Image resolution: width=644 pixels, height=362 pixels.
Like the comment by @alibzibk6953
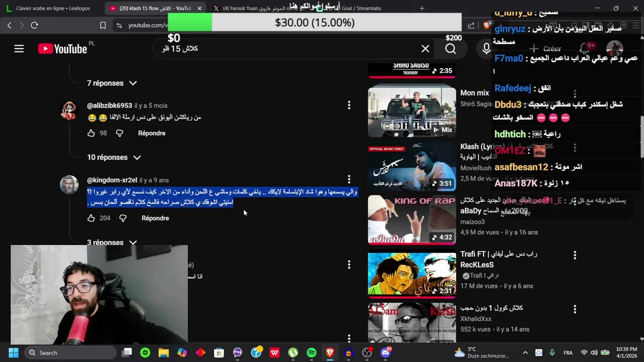click(91, 133)
